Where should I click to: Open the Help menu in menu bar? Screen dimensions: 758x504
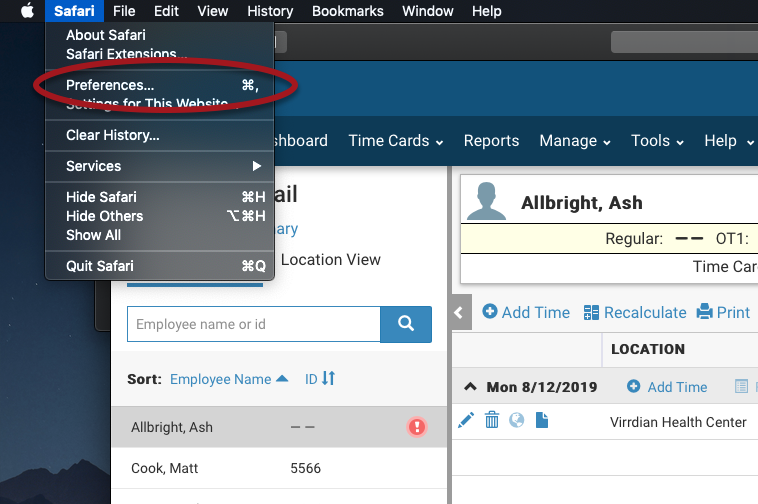pyautogui.click(x=486, y=11)
